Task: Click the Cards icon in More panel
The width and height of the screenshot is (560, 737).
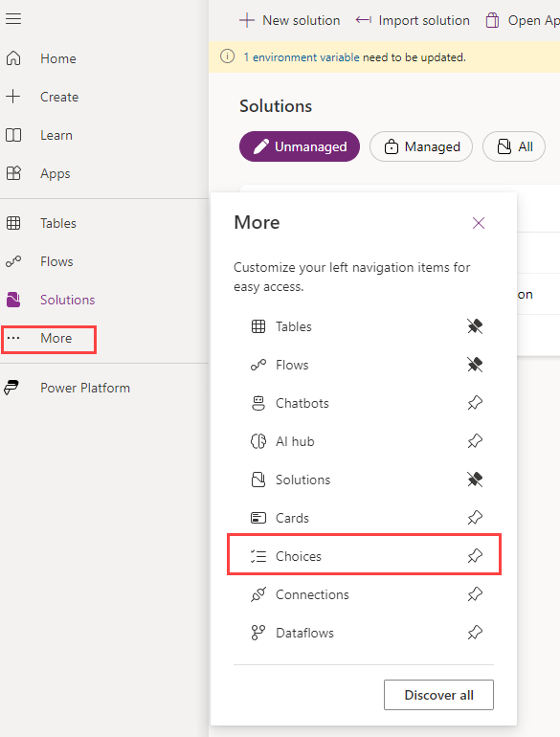Action: point(258,518)
